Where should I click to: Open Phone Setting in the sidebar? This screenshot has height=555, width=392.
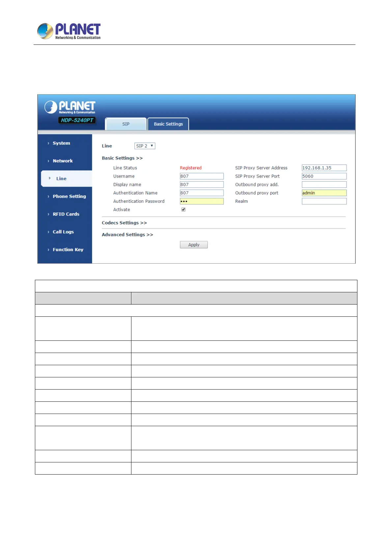(69, 196)
